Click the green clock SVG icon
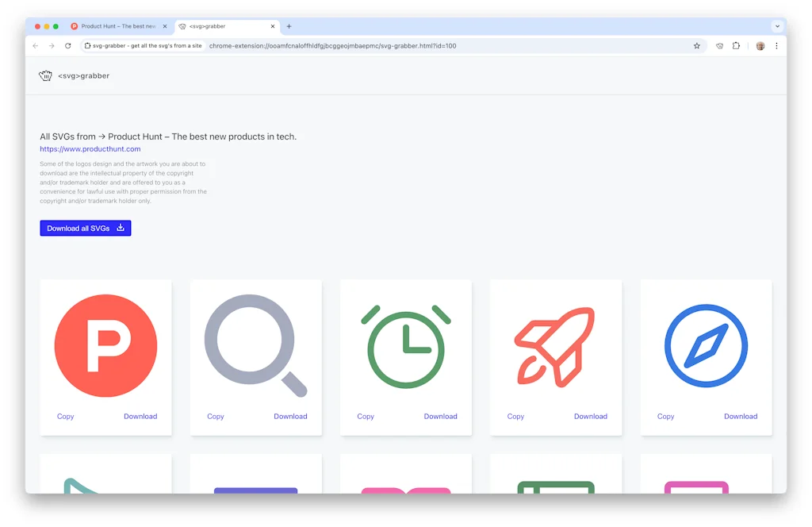The height and width of the screenshot is (527, 812). pyautogui.click(x=405, y=346)
